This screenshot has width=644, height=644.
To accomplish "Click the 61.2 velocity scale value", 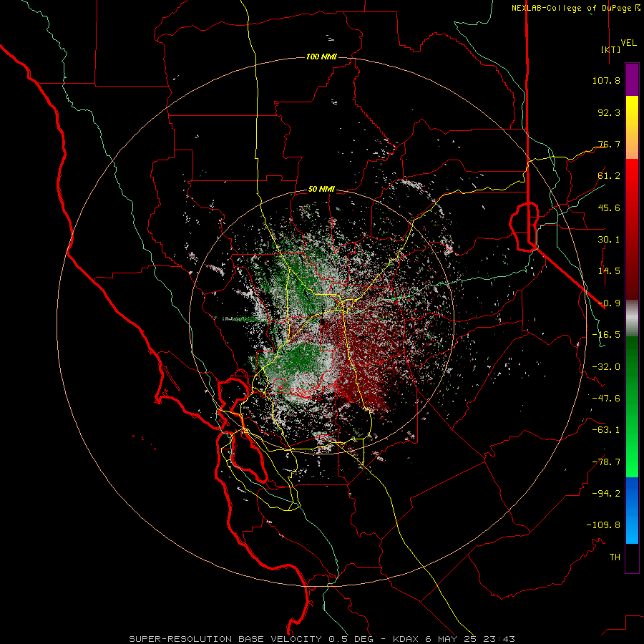I will (x=609, y=176).
